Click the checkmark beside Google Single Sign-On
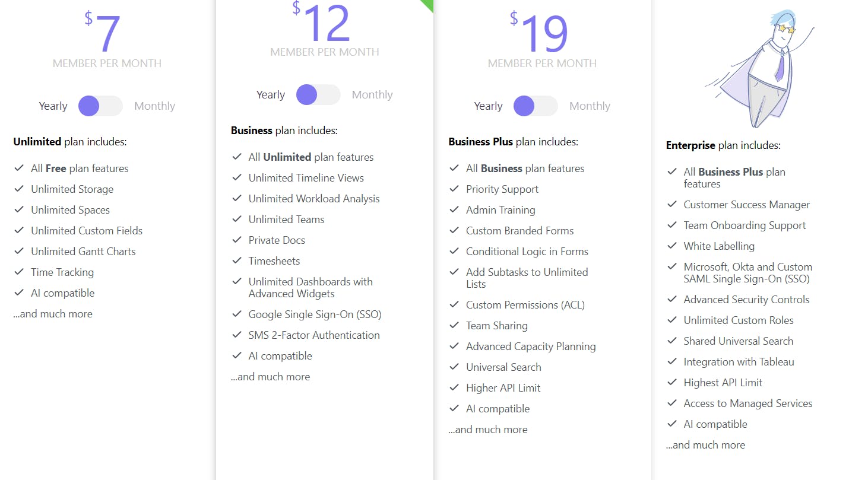This screenshot has width=868, height=480. click(237, 314)
